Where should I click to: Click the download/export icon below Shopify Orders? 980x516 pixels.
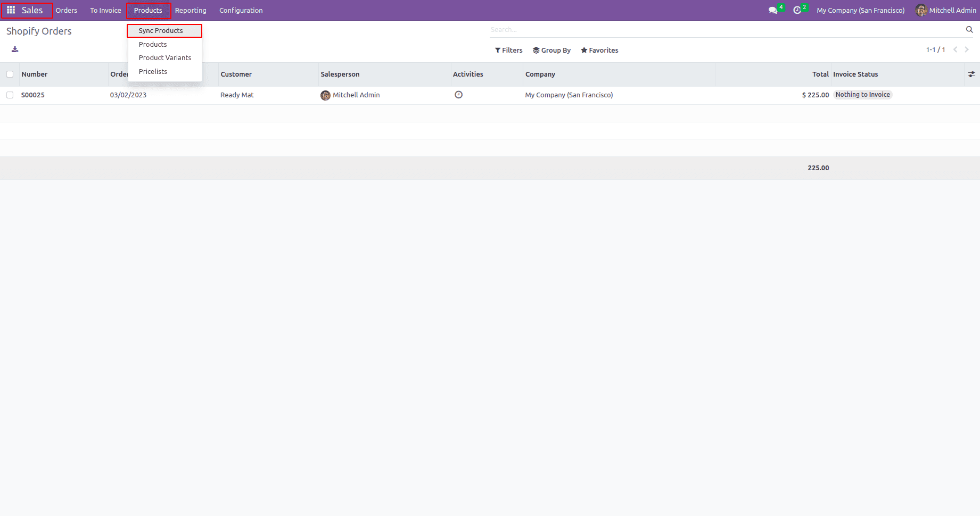click(x=15, y=49)
